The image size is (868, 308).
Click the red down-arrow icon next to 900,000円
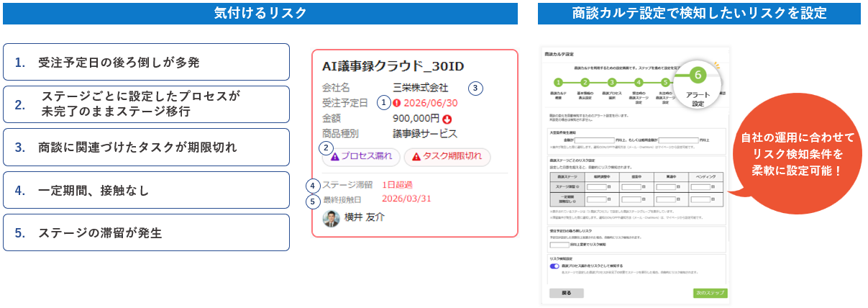pyautogui.click(x=447, y=119)
